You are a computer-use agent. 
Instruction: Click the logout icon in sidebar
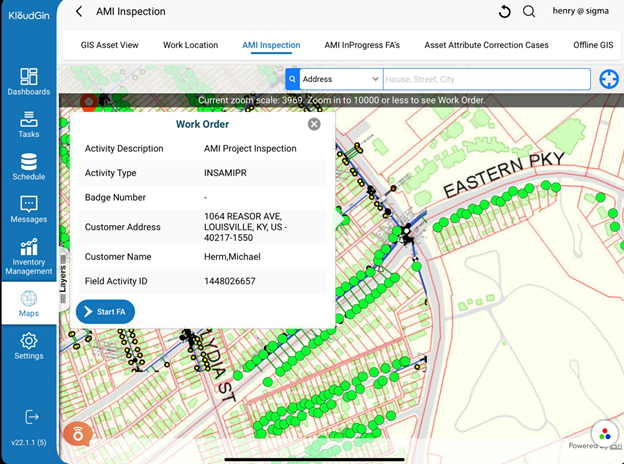pyautogui.click(x=31, y=417)
